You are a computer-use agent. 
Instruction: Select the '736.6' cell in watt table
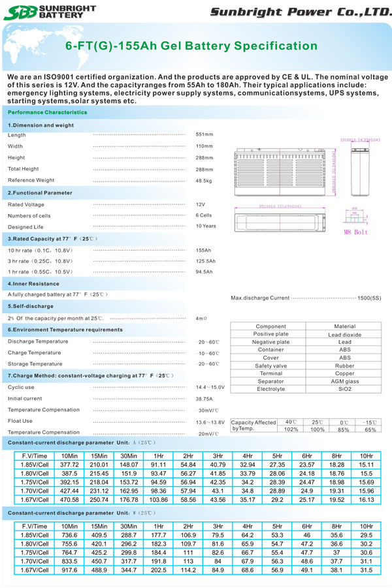coord(69,535)
